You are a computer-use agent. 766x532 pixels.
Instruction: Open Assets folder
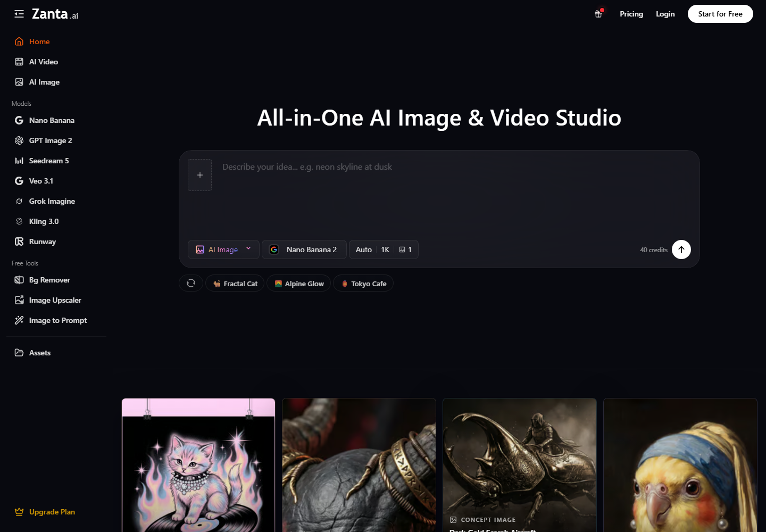pyautogui.click(x=56, y=353)
